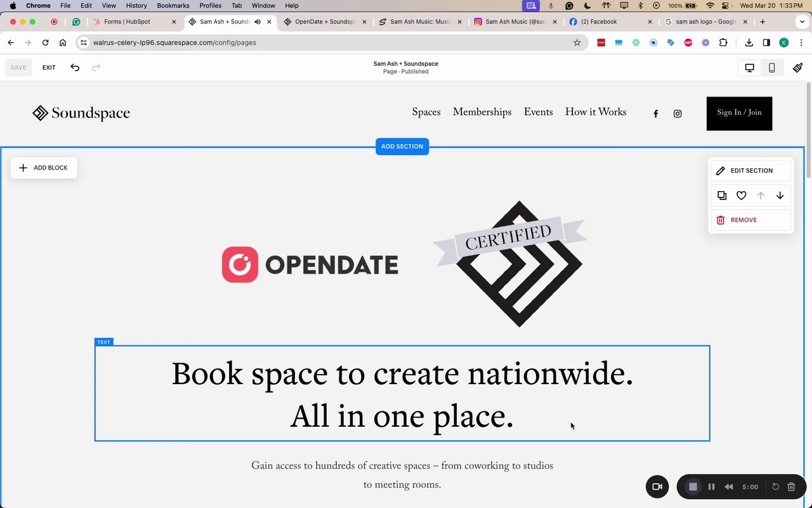
Task: Click the Chrome address bar URL
Action: (x=174, y=43)
